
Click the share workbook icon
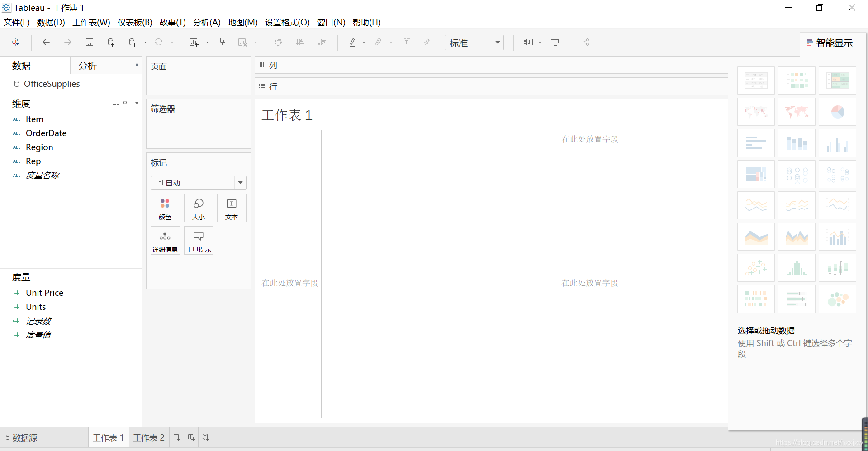[x=586, y=42]
